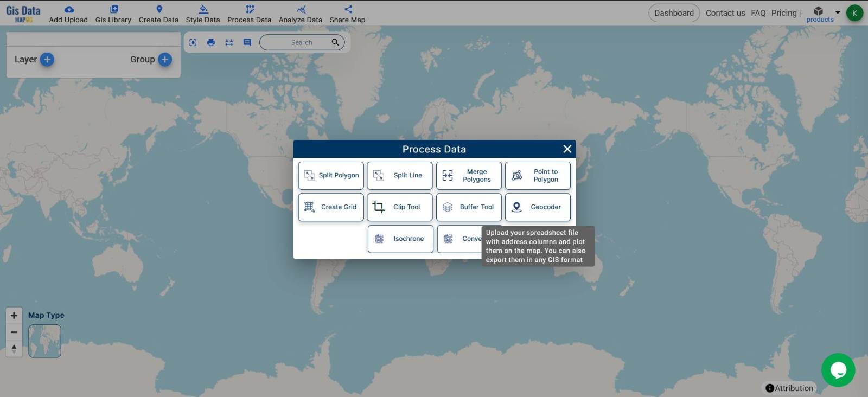Select the Geocoder tool
The height and width of the screenshot is (397, 868).
(x=538, y=207)
